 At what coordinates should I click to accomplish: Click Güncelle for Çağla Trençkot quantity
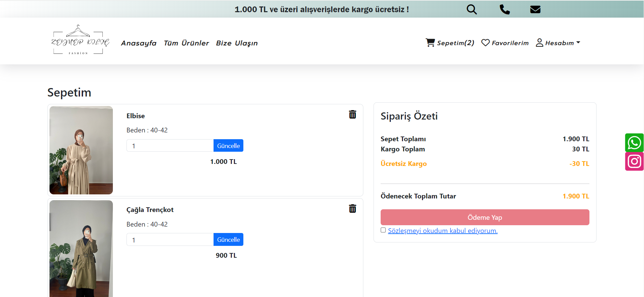tap(228, 240)
